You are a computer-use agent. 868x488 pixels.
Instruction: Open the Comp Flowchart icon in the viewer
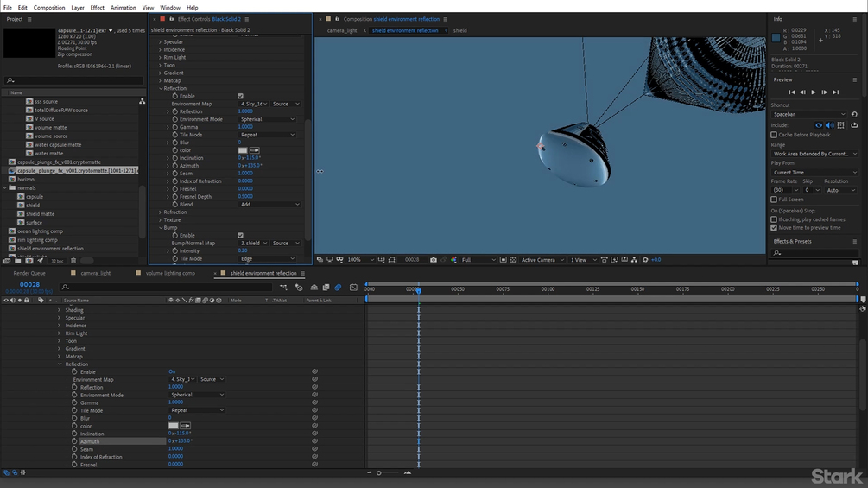pos(634,259)
